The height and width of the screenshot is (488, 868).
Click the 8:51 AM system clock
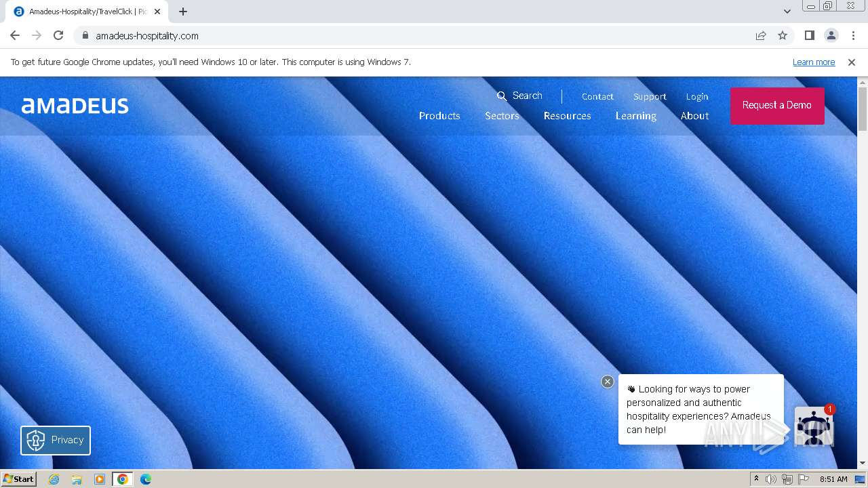pos(833,479)
